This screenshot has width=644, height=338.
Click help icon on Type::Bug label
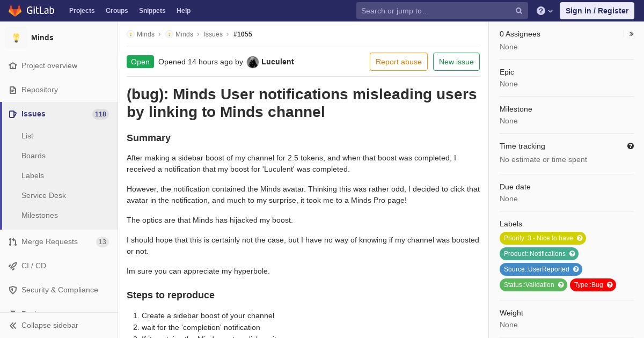tap(610, 285)
